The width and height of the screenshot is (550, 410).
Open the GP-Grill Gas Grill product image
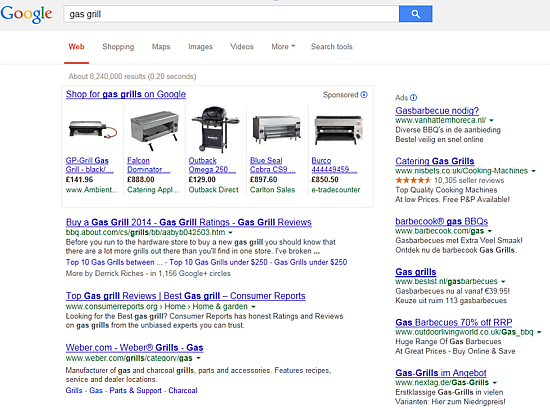[93, 129]
